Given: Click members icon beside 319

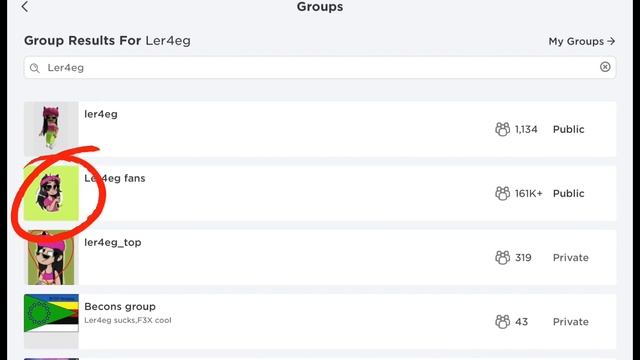Looking at the screenshot, I should pyautogui.click(x=502, y=257).
